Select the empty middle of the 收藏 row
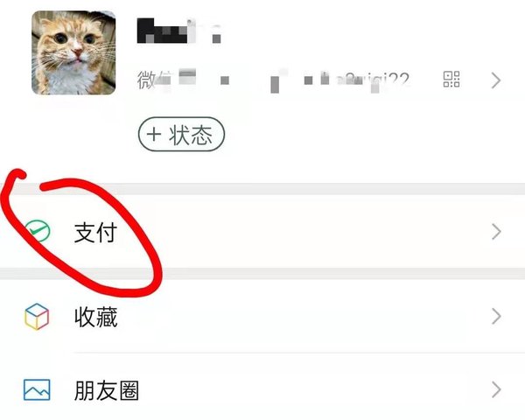The width and height of the screenshot is (525, 420). click(x=301, y=317)
